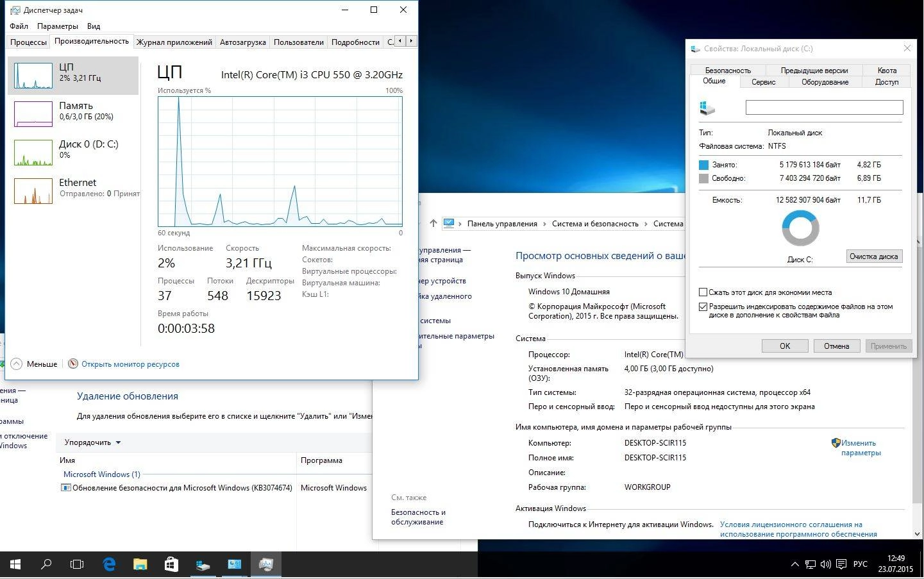Close the disk properties dialog
The image size is (924, 579).
tap(907, 49)
